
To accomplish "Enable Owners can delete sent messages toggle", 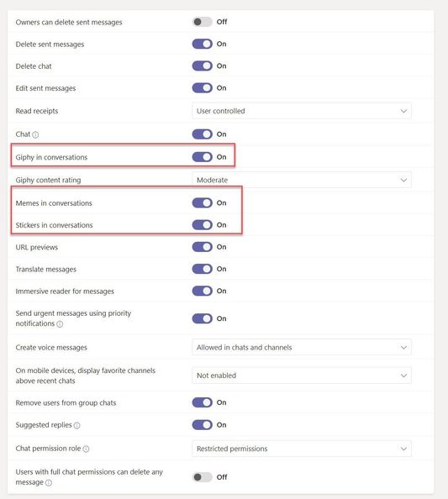I will tap(202, 22).
